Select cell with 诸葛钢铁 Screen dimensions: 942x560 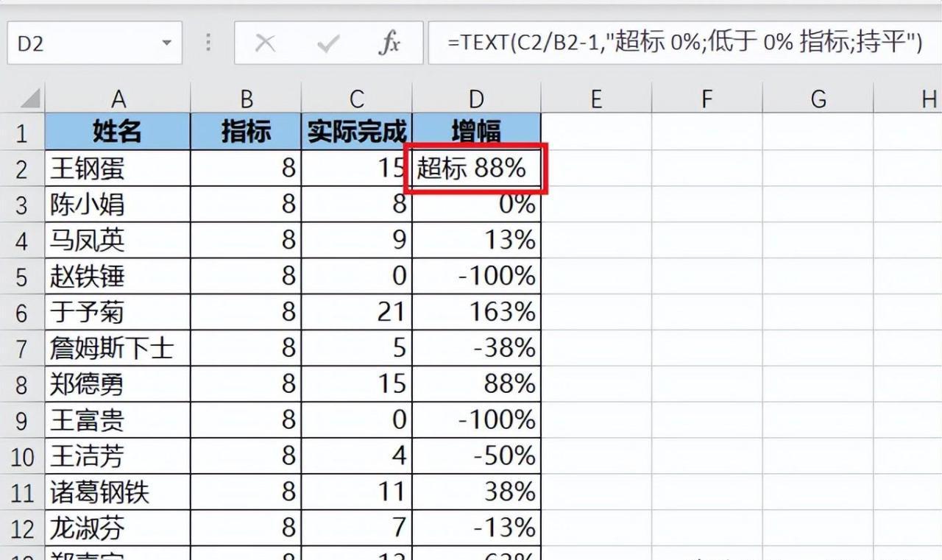[118, 493]
